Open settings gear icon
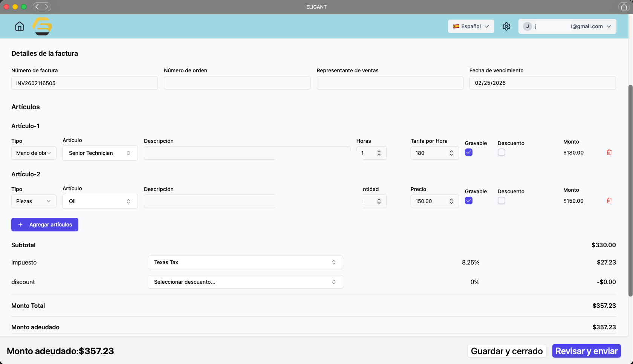633x364 pixels. pos(506,26)
